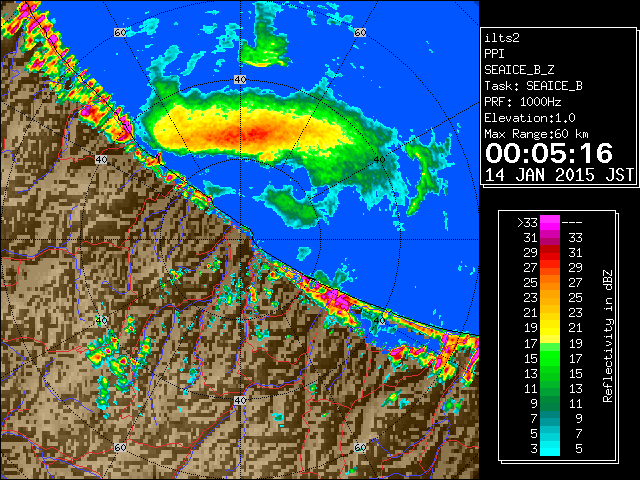This screenshot has width=640, height=480.
Task: Click the '>33' label in the legend
Action: tap(527, 223)
